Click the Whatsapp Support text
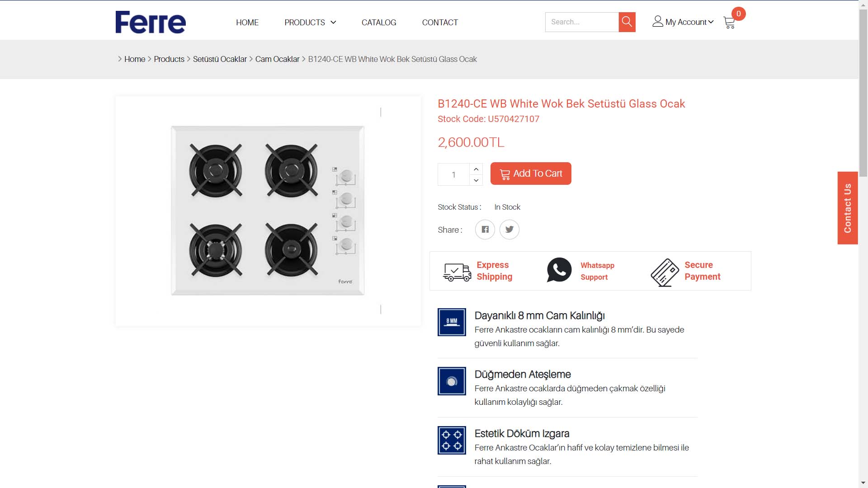This screenshot has width=868, height=488. click(x=597, y=271)
